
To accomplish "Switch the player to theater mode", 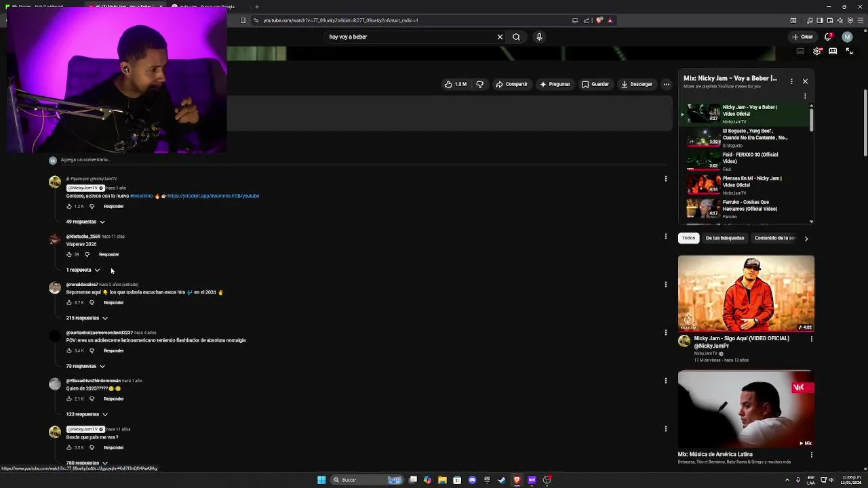I will pyautogui.click(x=833, y=51).
